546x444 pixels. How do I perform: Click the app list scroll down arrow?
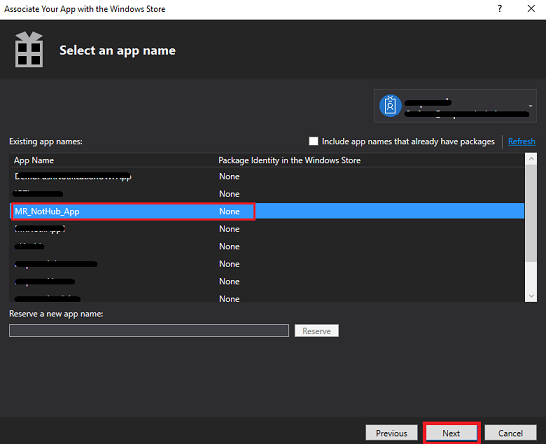531,296
